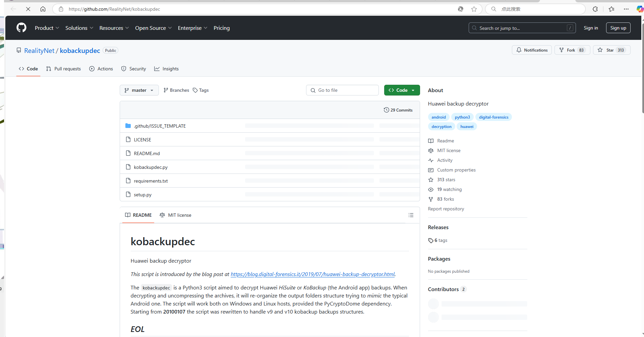Switch to the Security tab
644x337 pixels.
[133, 69]
